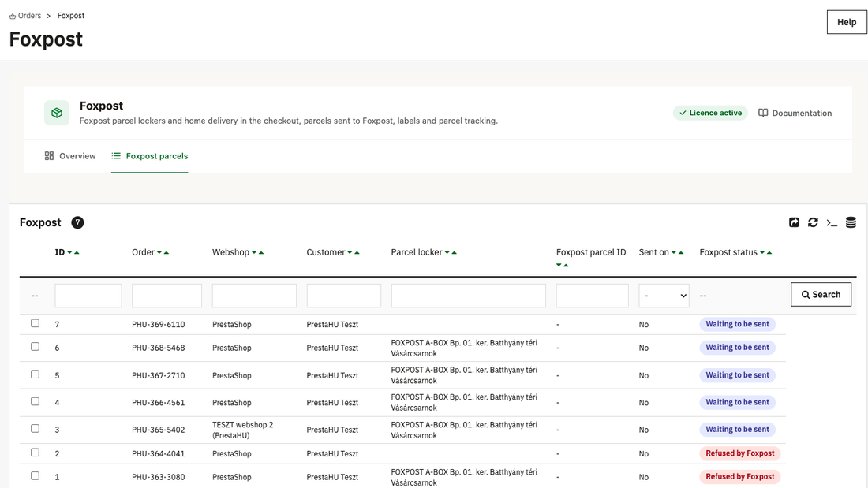Sort Customer column ascending
The height and width of the screenshot is (488, 868).
point(357,253)
